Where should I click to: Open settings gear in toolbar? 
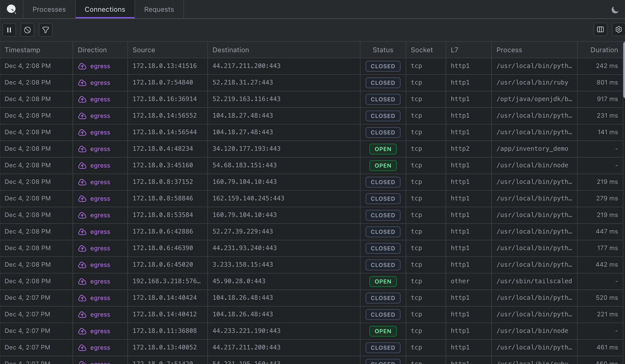[x=618, y=30]
